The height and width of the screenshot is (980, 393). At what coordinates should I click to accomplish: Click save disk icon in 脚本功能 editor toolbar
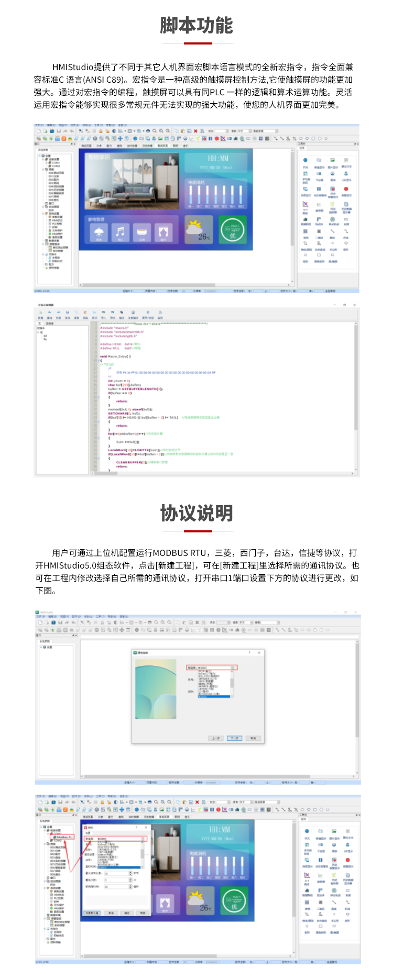point(59,131)
